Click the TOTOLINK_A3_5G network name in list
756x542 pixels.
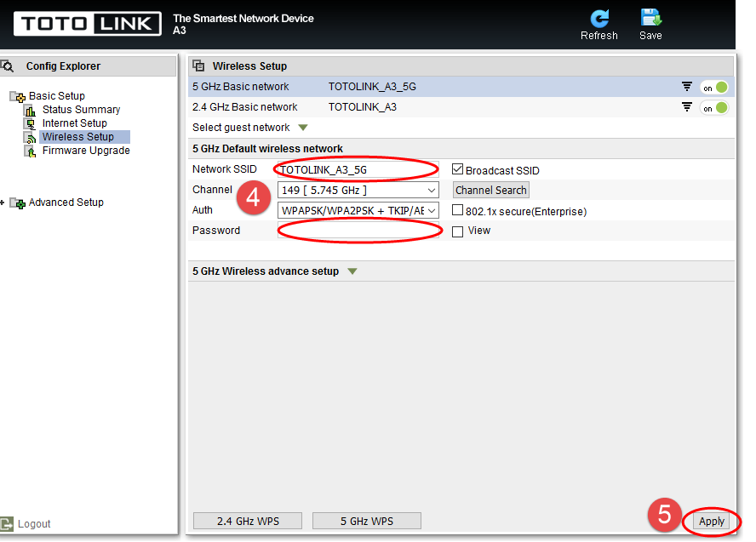[x=372, y=87]
